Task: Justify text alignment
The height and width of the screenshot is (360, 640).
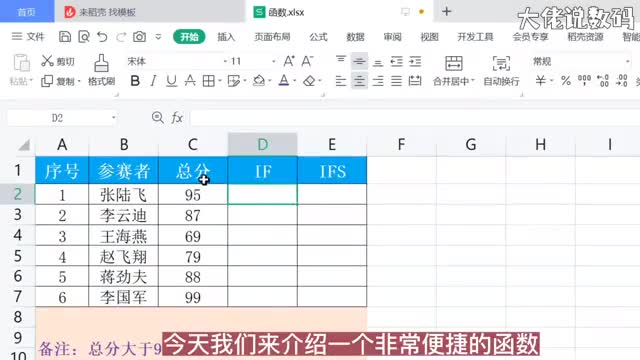Action: [x=396, y=81]
